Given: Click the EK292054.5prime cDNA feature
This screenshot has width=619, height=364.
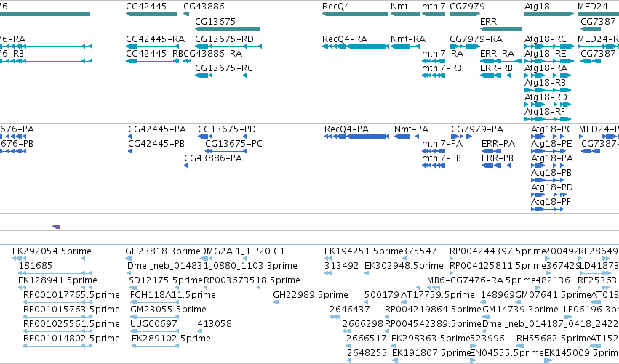Looking at the screenshot, I should point(49,259).
